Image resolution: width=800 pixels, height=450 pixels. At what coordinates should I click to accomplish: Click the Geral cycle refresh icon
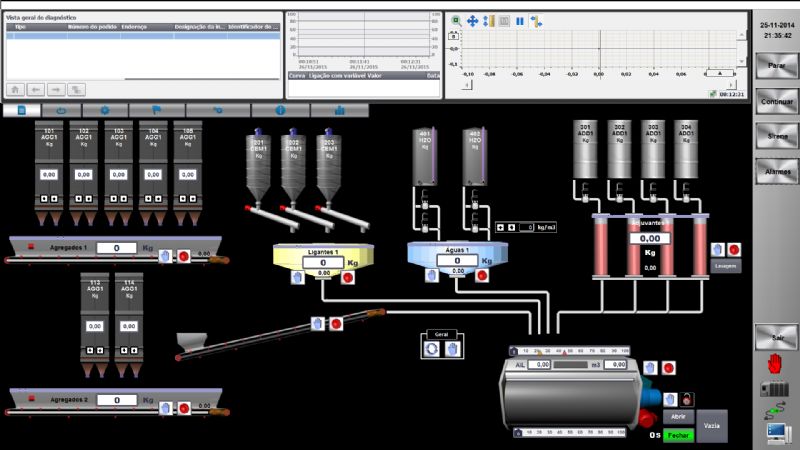[x=432, y=349]
